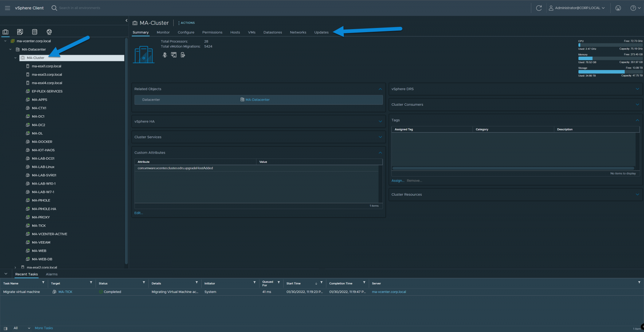Open the Administrator@CORP.LOCAL user dropdown
Screen dimensions: 644x332
click(x=577, y=8)
